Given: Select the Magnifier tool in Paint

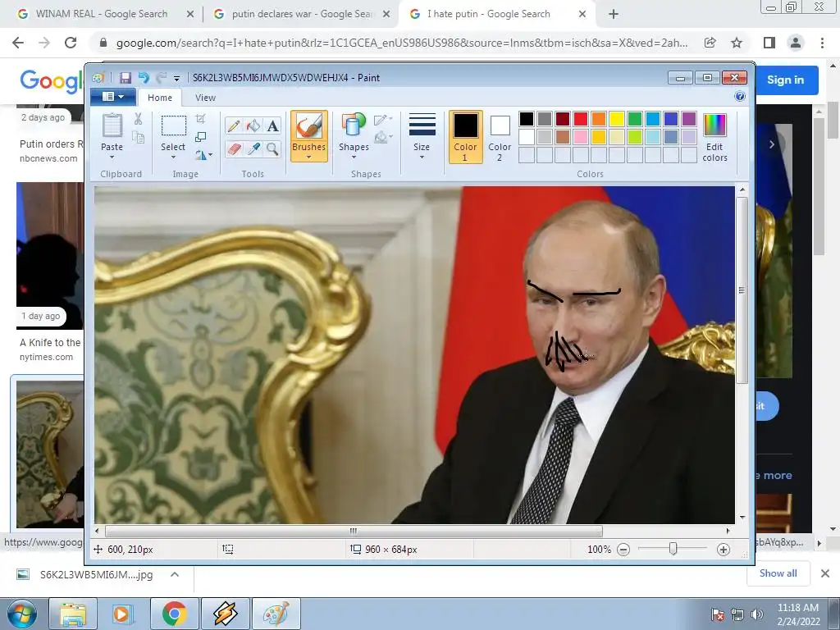Looking at the screenshot, I should [x=272, y=149].
